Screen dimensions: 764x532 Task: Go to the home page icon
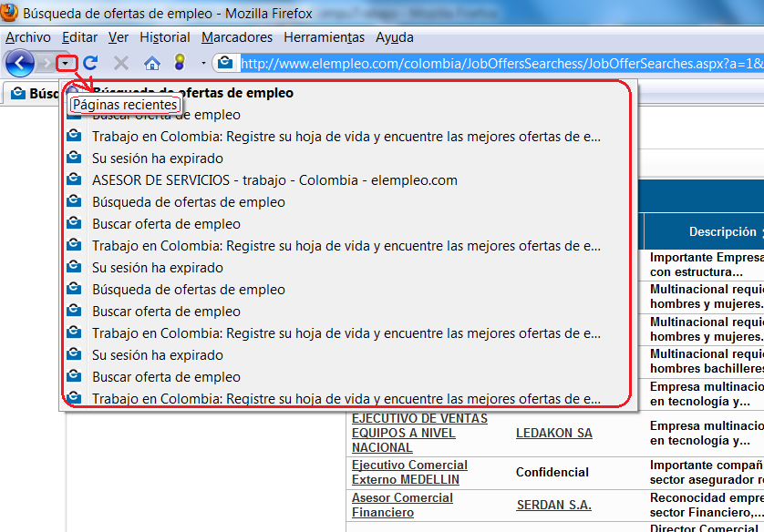tap(152, 63)
